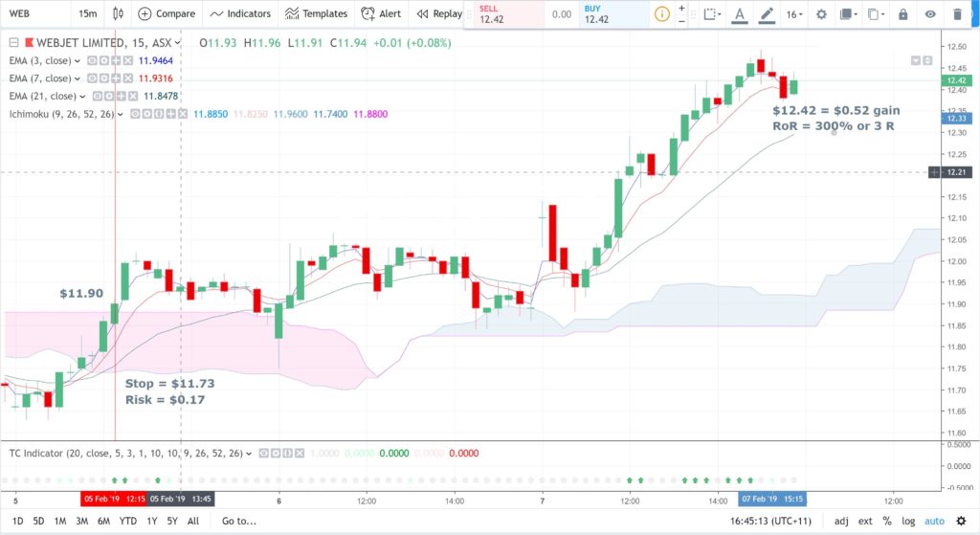Expand the EMA (21, close) dropdown

click(x=82, y=97)
